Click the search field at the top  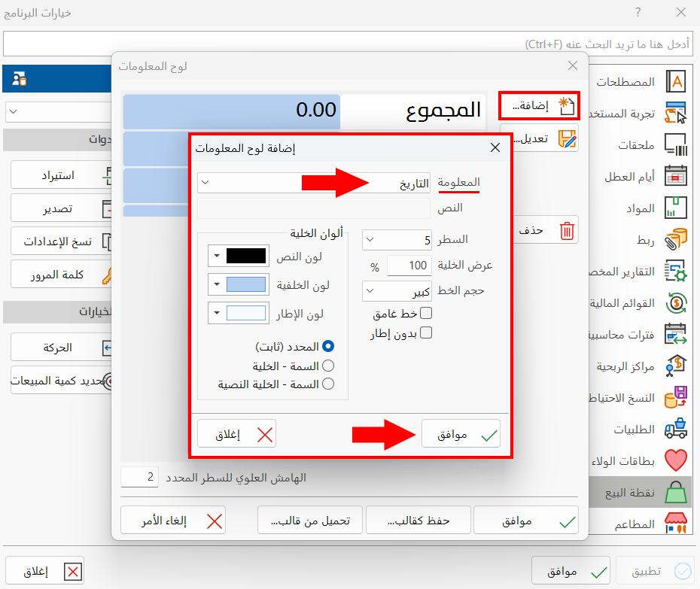pyautogui.click(x=376, y=44)
